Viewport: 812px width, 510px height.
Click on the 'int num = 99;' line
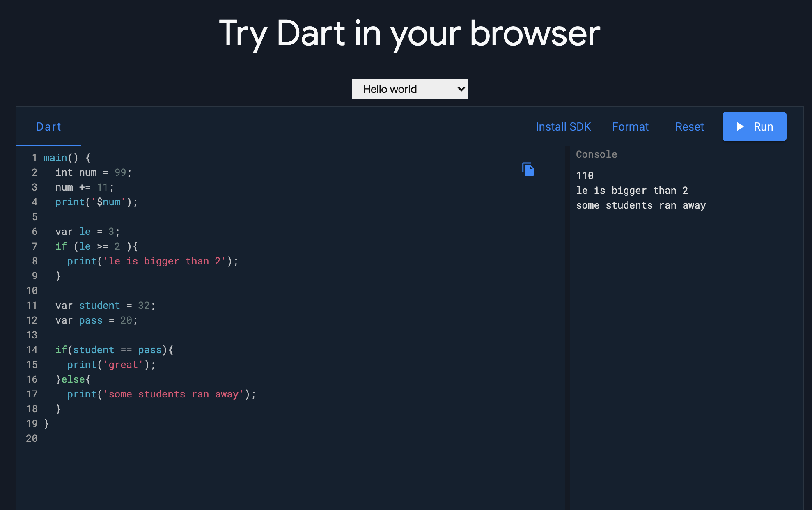(x=93, y=172)
